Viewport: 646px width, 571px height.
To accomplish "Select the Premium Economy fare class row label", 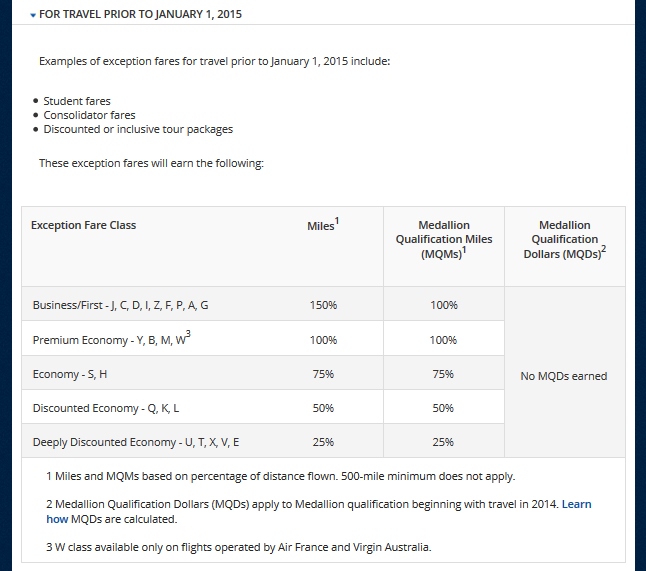I will point(111,339).
